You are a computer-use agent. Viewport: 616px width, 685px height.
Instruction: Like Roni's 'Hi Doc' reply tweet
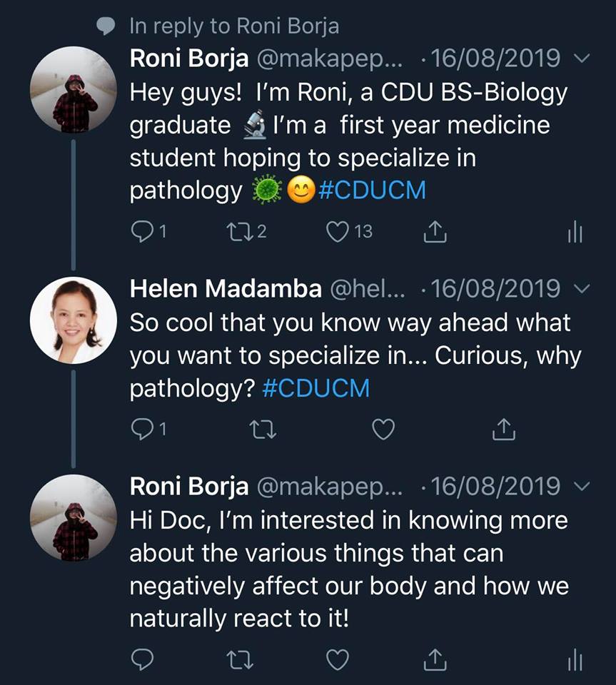pos(338,660)
